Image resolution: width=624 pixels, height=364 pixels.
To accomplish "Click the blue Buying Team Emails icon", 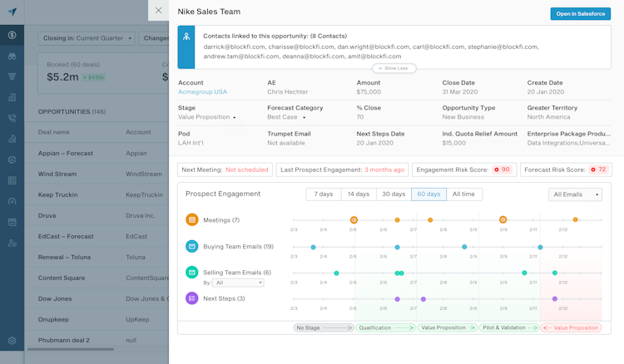I will (x=192, y=247).
